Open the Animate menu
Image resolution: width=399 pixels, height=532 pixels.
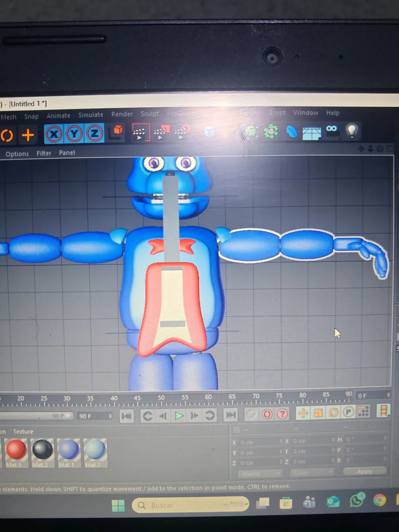tap(59, 116)
